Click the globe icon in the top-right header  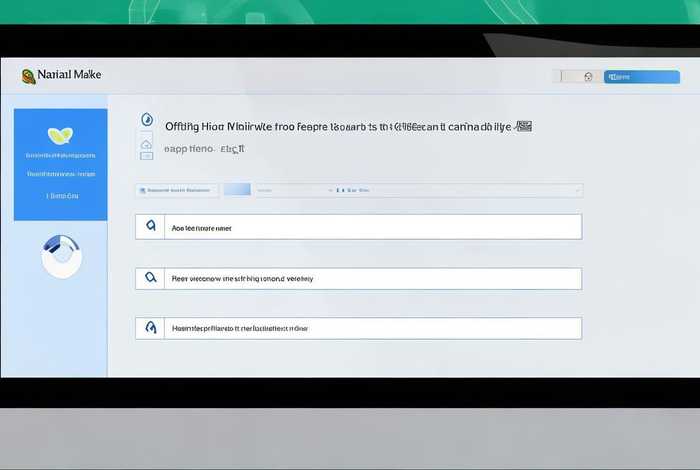click(x=589, y=77)
